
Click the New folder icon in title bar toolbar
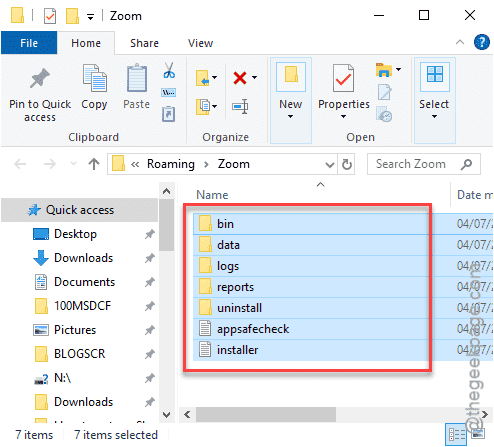coord(72,16)
